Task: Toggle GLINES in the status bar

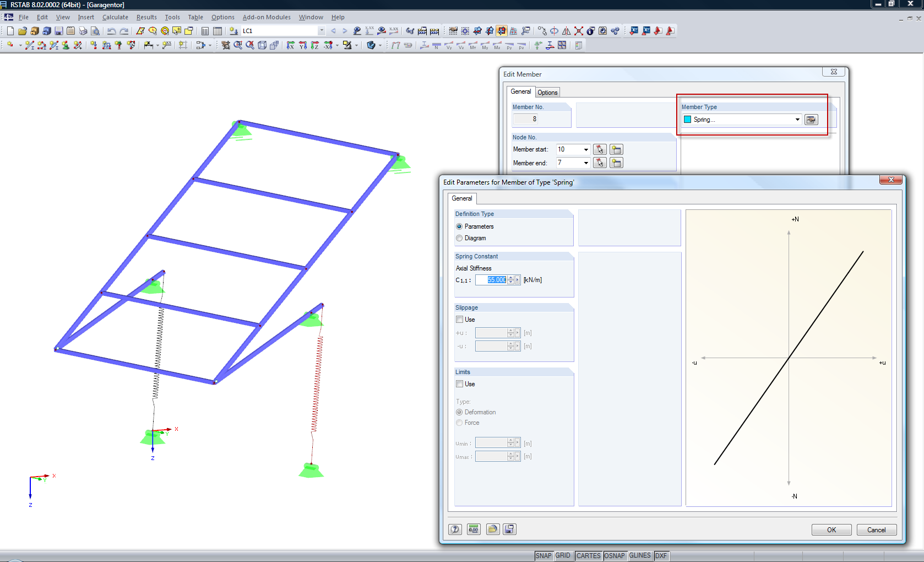Action: coord(640,556)
